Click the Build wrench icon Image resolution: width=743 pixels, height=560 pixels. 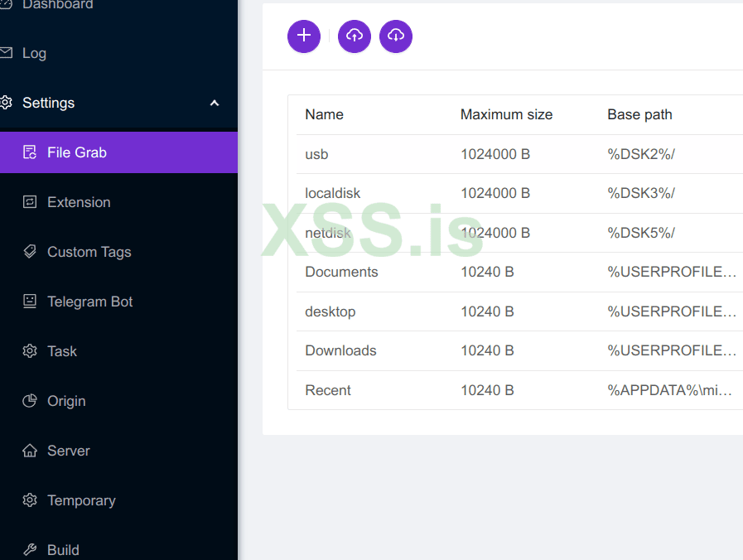click(30, 550)
